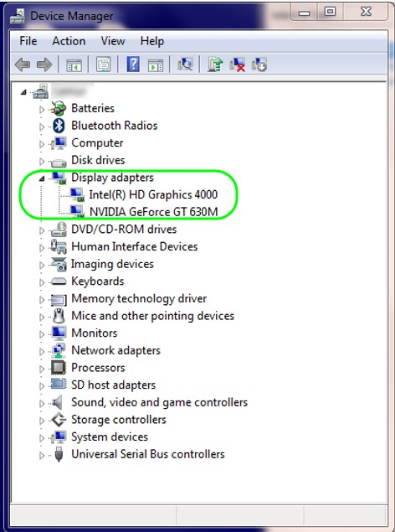
Task: Open the Properties toolbar icon
Action: pyautogui.click(x=103, y=65)
